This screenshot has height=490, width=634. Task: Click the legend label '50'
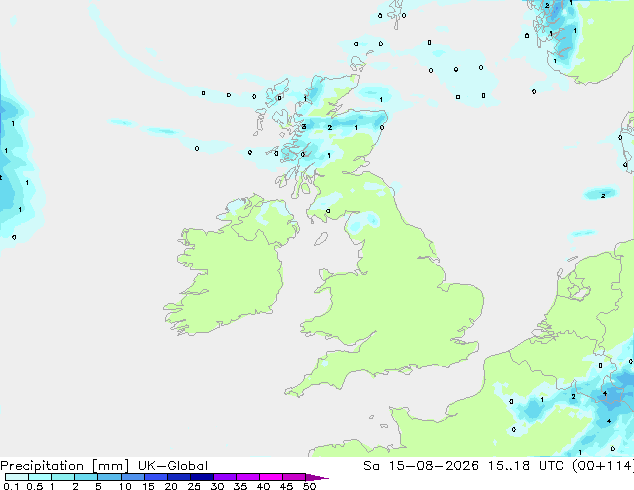[x=309, y=486]
